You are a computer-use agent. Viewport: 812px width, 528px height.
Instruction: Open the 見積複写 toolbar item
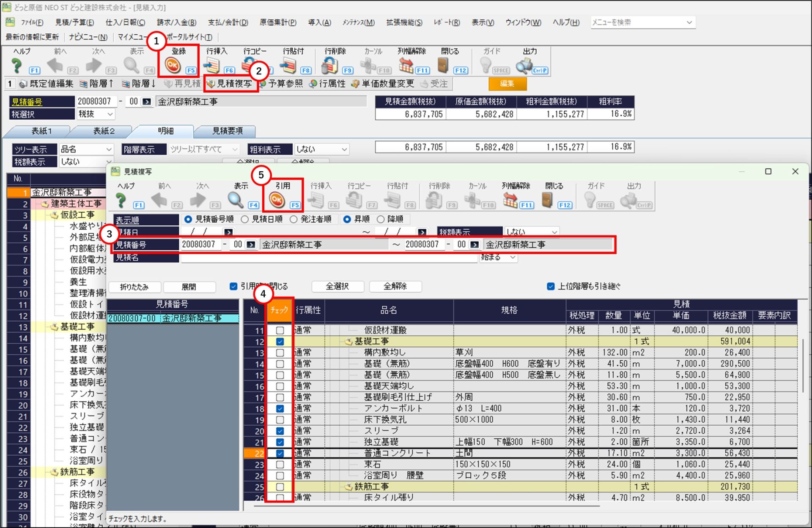pos(230,84)
